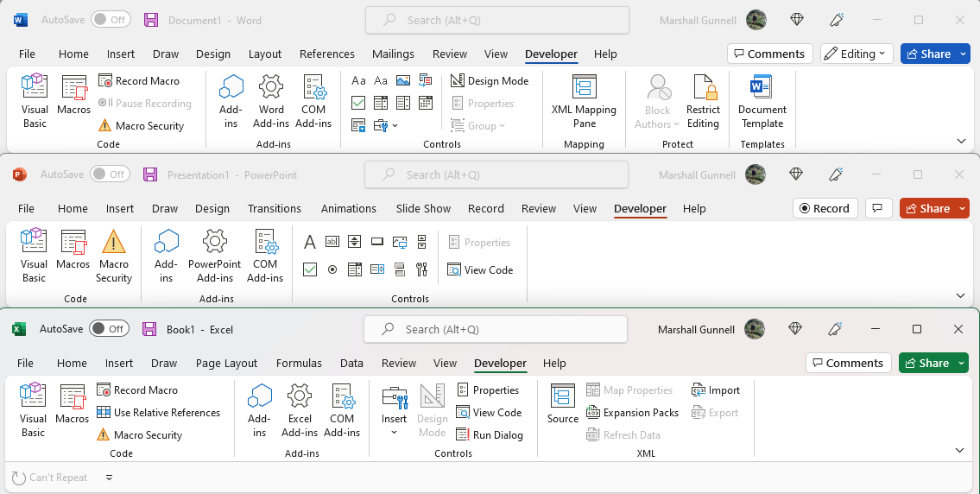Insert Toggle Button control in PowerPoint
980x494 pixels.
point(400,269)
